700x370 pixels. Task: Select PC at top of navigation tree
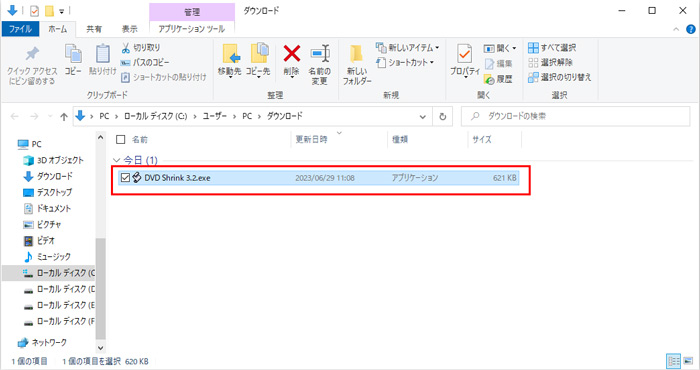29,144
